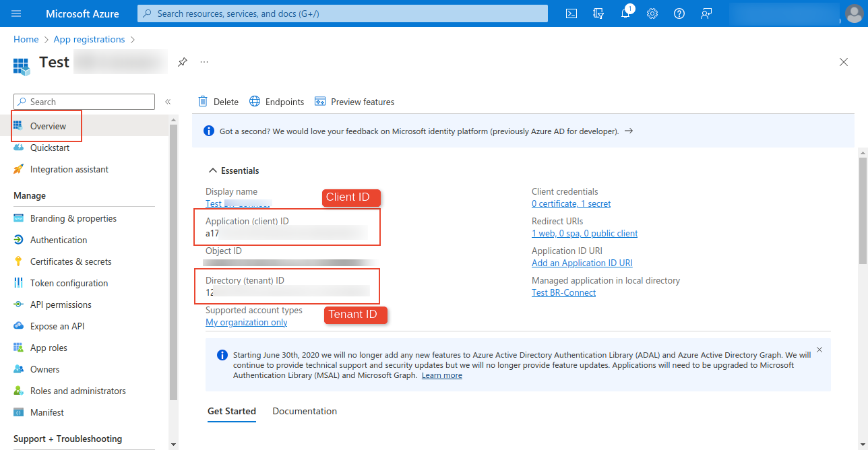Image resolution: width=868 pixels, height=450 pixels.
Task: Click the 'Supported account types' label
Action: tap(254, 310)
